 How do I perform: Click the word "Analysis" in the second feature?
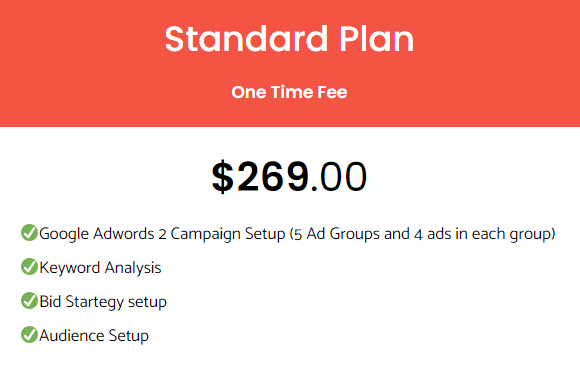pos(133,268)
